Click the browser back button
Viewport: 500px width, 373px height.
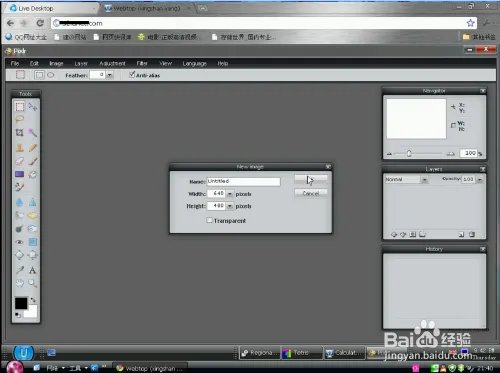(11, 23)
